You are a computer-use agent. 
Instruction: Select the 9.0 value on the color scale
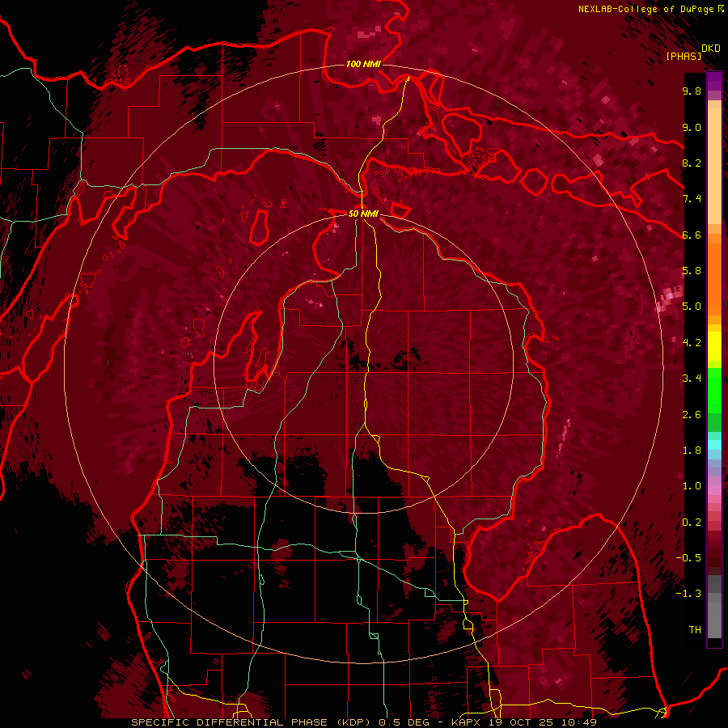(x=692, y=127)
